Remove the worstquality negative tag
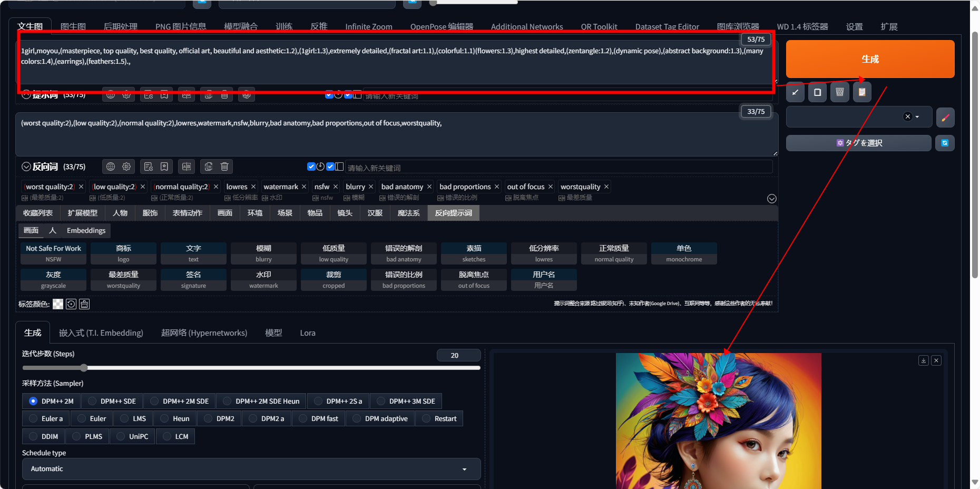This screenshot has height=489, width=980. click(606, 187)
